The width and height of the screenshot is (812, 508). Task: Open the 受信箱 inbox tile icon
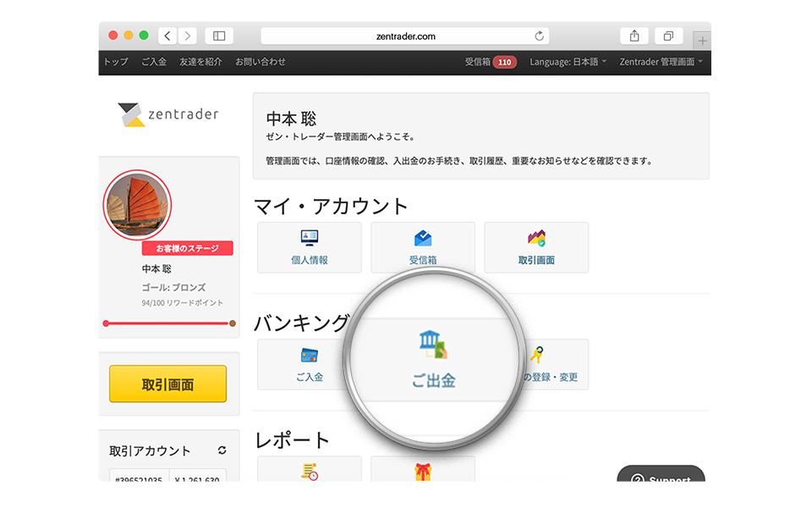pyautogui.click(x=423, y=239)
